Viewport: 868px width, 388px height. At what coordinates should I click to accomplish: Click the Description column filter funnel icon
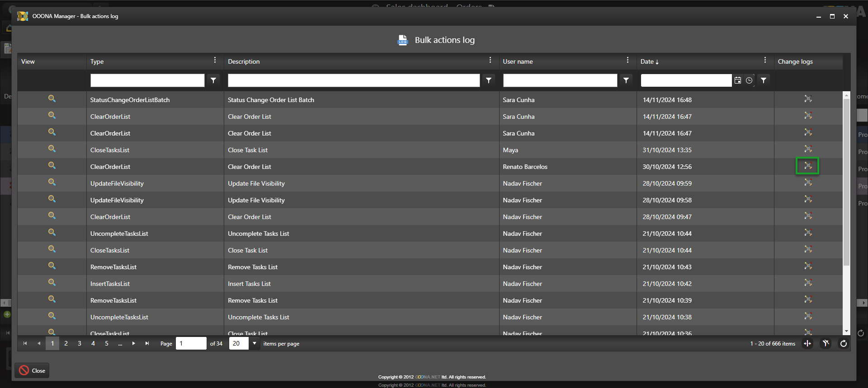489,80
